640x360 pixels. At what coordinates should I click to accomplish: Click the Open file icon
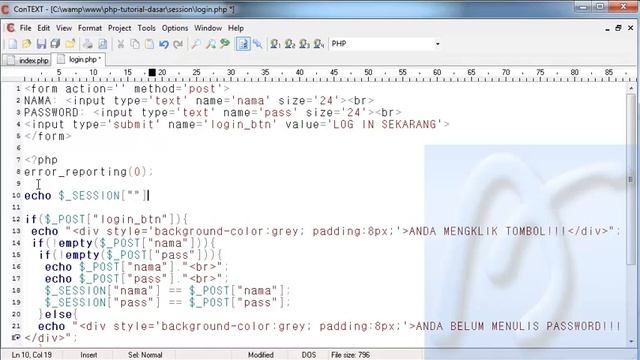(27, 44)
